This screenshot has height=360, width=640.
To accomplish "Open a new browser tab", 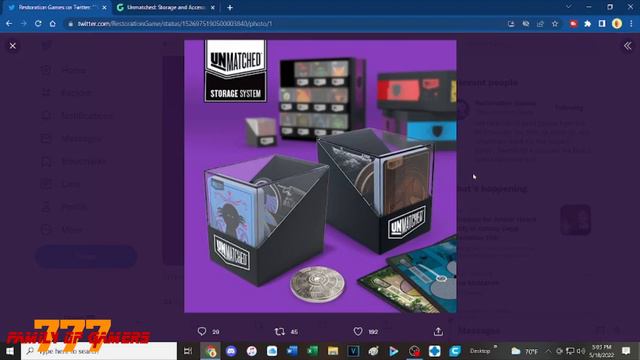I will (230, 7).
